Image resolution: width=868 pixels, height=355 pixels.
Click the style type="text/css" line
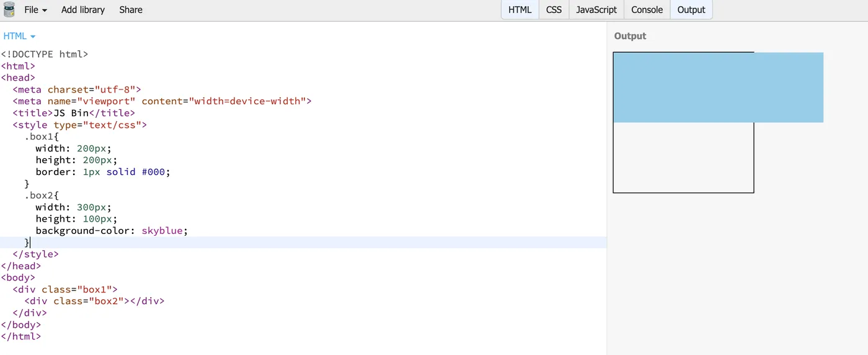coord(79,125)
